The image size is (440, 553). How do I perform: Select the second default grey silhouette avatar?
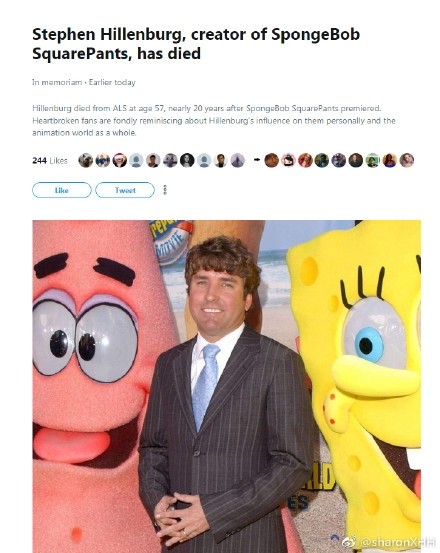(x=204, y=160)
